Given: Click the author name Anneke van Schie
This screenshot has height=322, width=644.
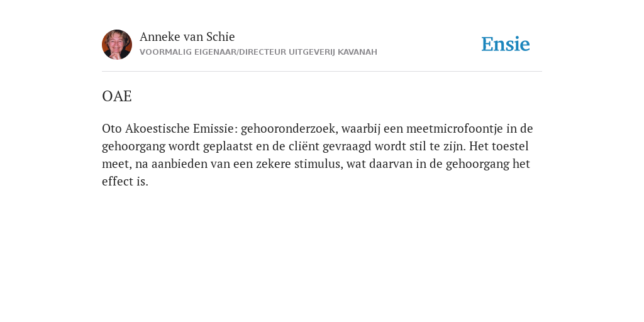Looking at the screenshot, I should click(187, 36).
